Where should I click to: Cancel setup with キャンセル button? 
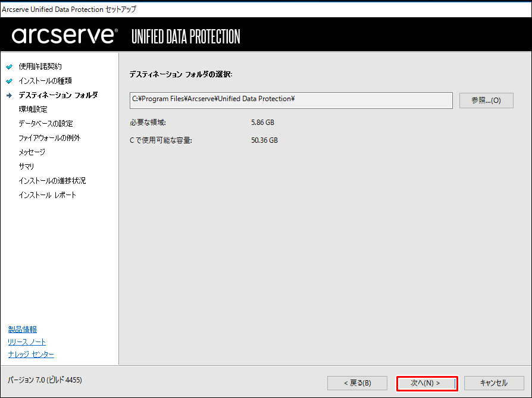tap(494, 383)
